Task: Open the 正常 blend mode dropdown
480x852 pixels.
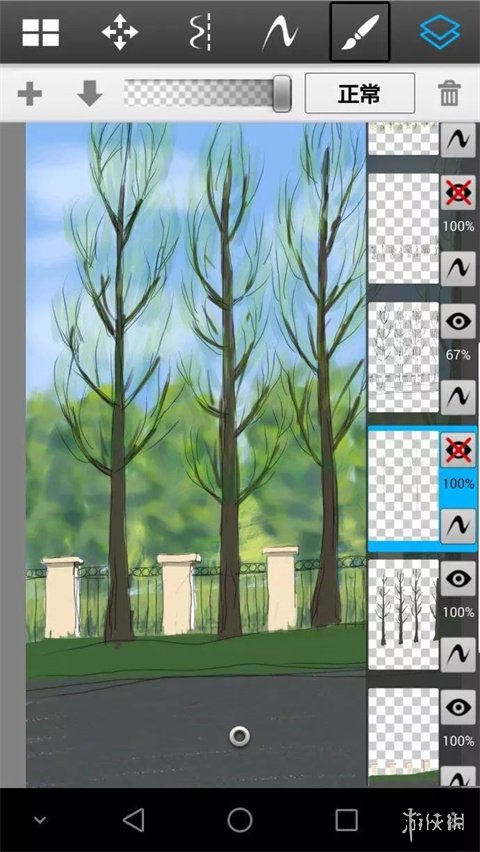Action: [x=359, y=93]
